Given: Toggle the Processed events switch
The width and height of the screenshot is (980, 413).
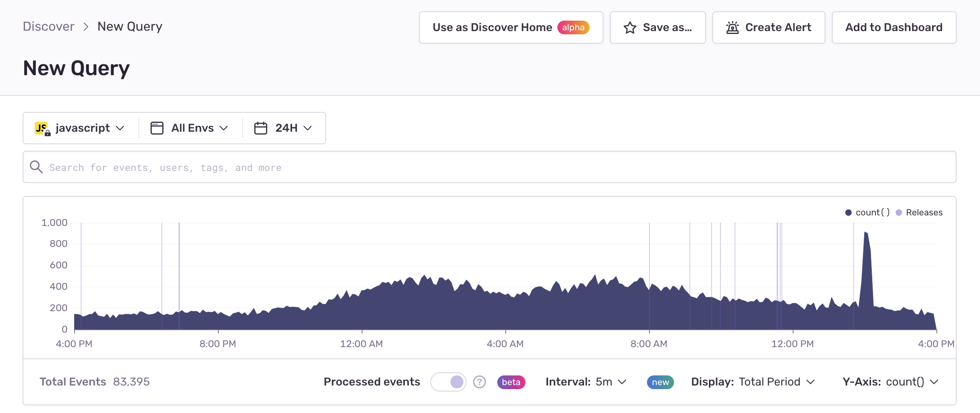Looking at the screenshot, I should click(448, 382).
